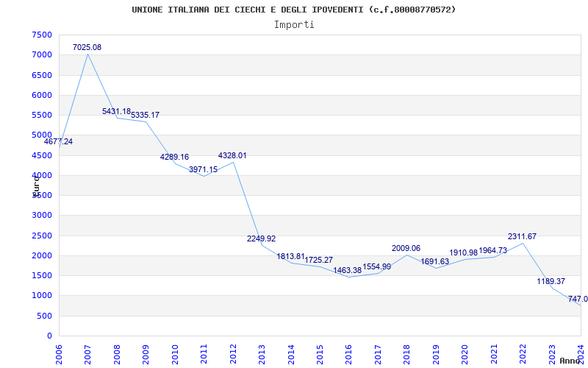Screen dimensions: 588x368
Task: Select the 2007 x-axis year
Action: (x=87, y=354)
